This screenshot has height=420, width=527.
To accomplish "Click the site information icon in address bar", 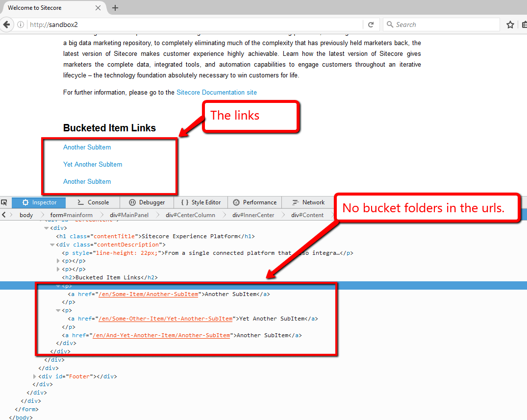I will (21, 25).
